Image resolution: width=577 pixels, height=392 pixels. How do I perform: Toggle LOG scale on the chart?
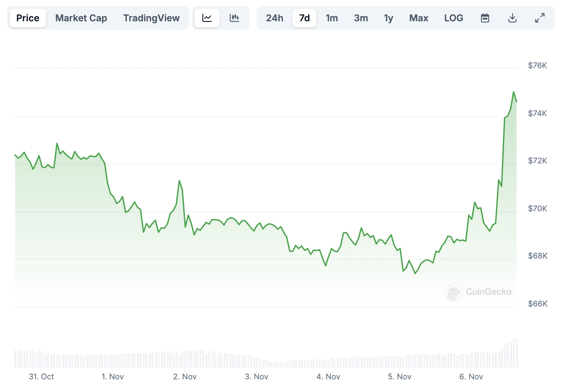(453, 18)
